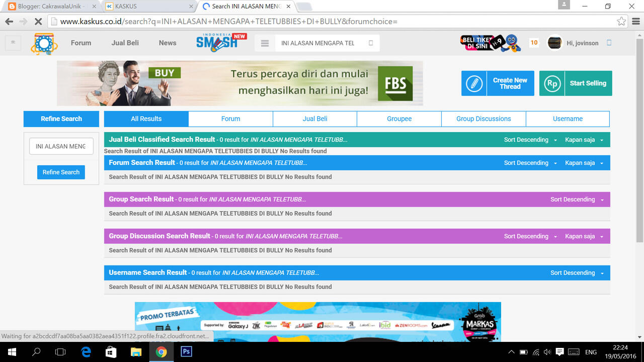Image resolution: width=644 pixels, height=362 pixels.
Task: Switch to the Forum results tab
Action: tap(230, 119)
